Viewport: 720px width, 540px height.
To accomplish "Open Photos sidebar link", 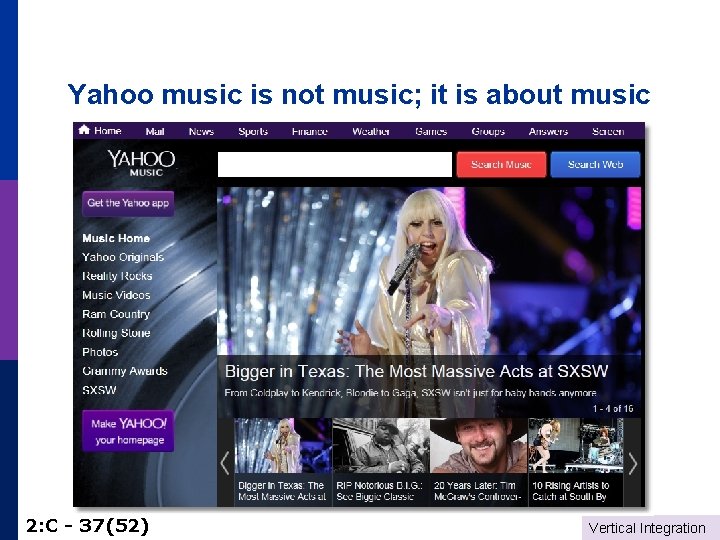I will 100,352.
